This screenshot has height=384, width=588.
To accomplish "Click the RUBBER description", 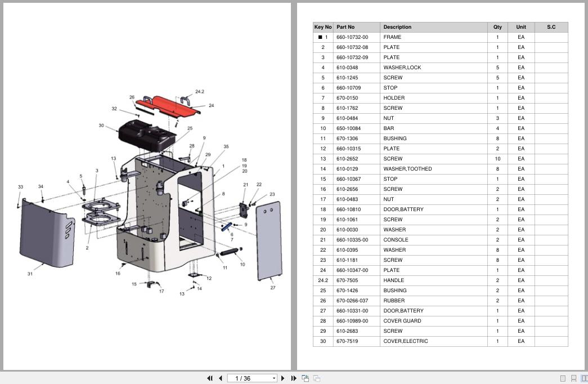I will (394, 301).
